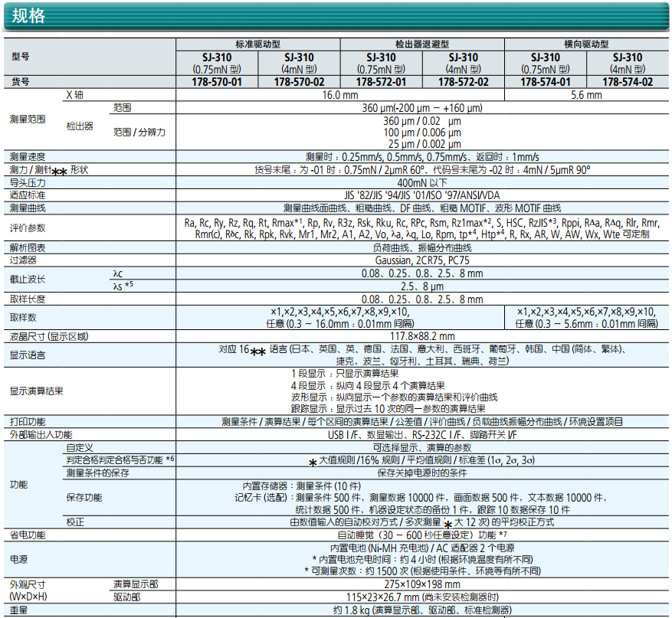This screenshot has height=618, width=672.
Task: Click item number 178-574-01
Action: pyautogui.click(x=545, y=82)
